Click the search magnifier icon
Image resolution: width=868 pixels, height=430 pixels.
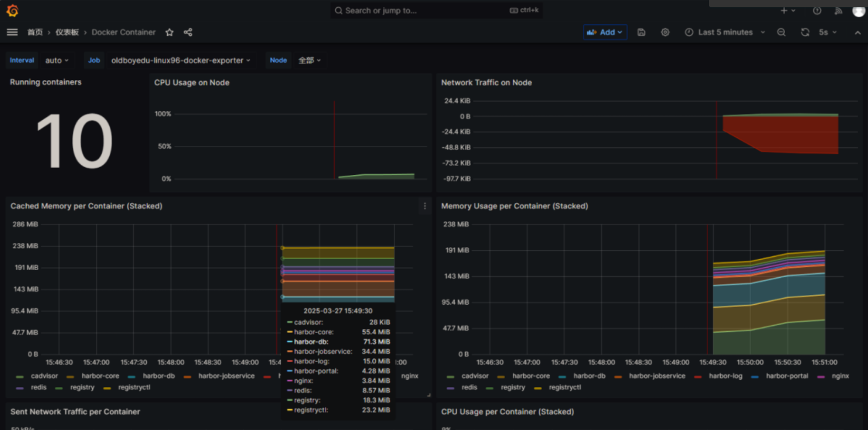[339, 10]
